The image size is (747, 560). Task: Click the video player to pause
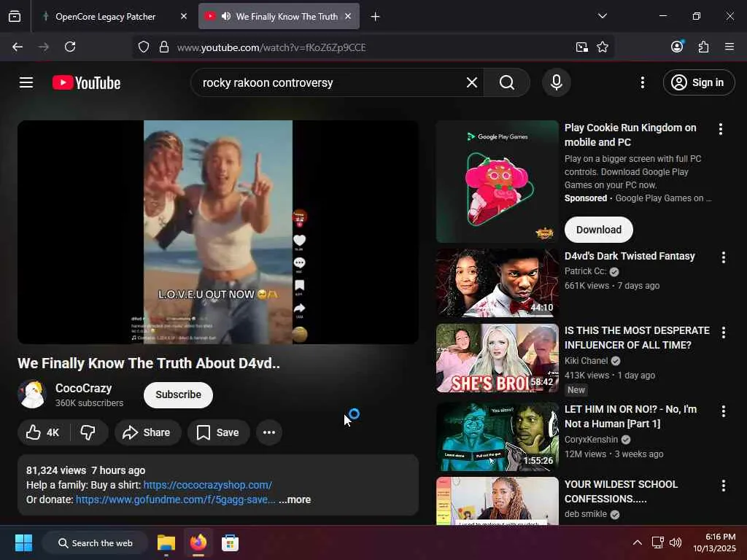[218, 232]
